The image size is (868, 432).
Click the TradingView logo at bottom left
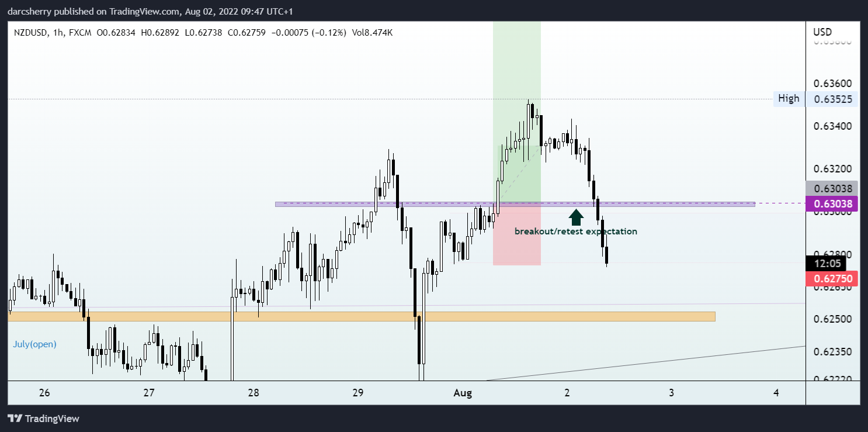pyautogui.click(x=43, y=419)
